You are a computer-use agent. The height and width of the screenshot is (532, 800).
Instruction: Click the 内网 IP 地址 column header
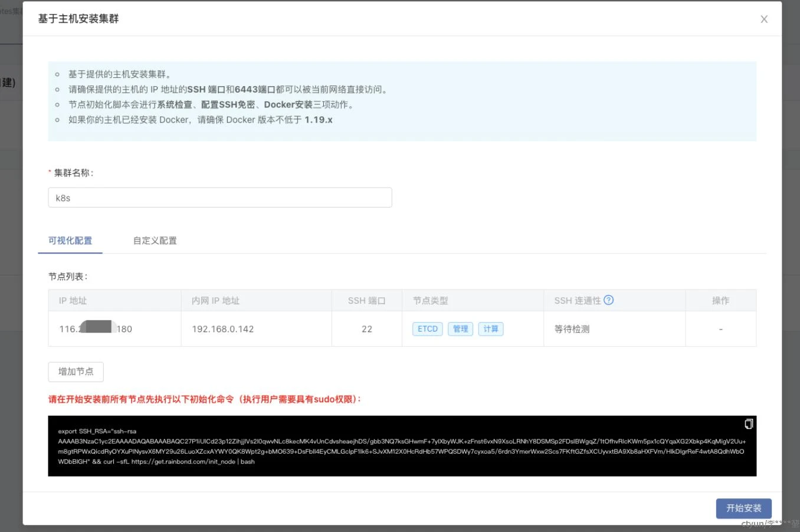coord(216,301)
